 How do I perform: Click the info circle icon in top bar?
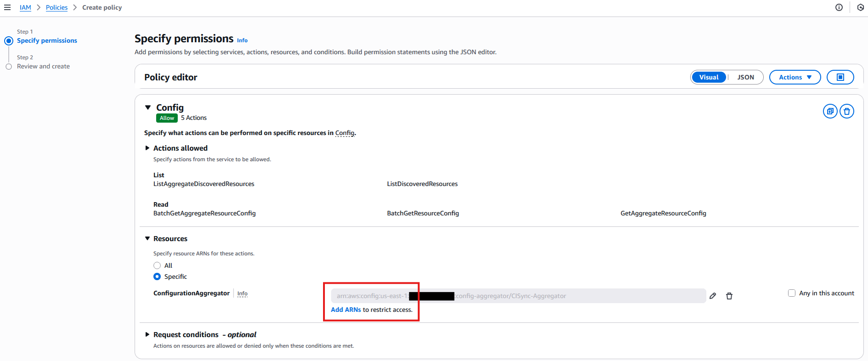pyautogui.click(x=839, y=7)
